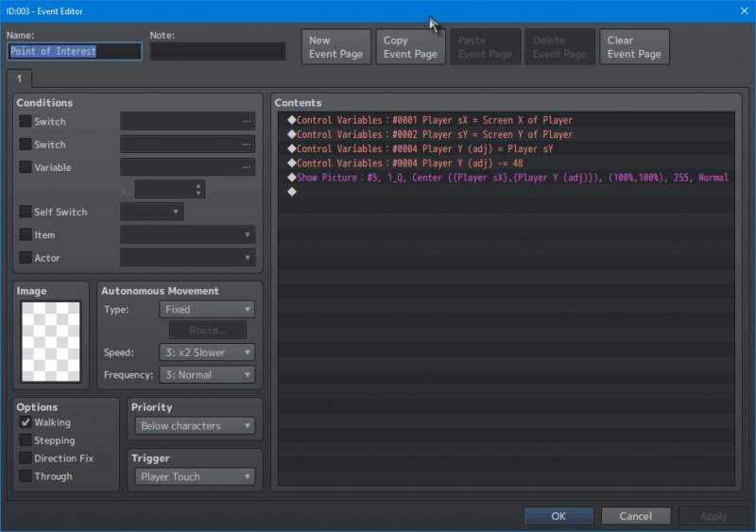
Task: Click the empty diamond command line in Contents
Action: click(x=506, y=192)
